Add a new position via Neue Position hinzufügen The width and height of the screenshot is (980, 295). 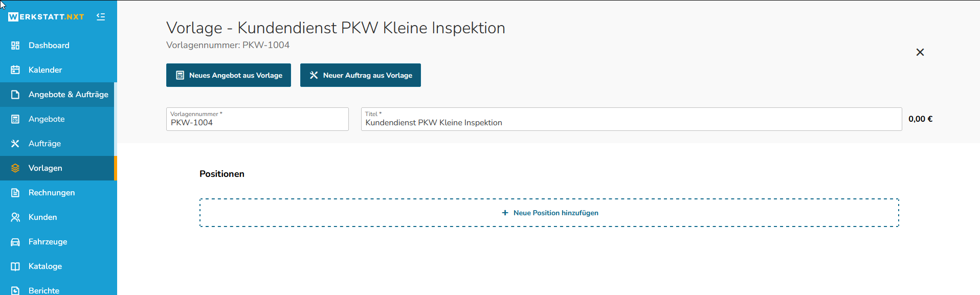point(549,213)
